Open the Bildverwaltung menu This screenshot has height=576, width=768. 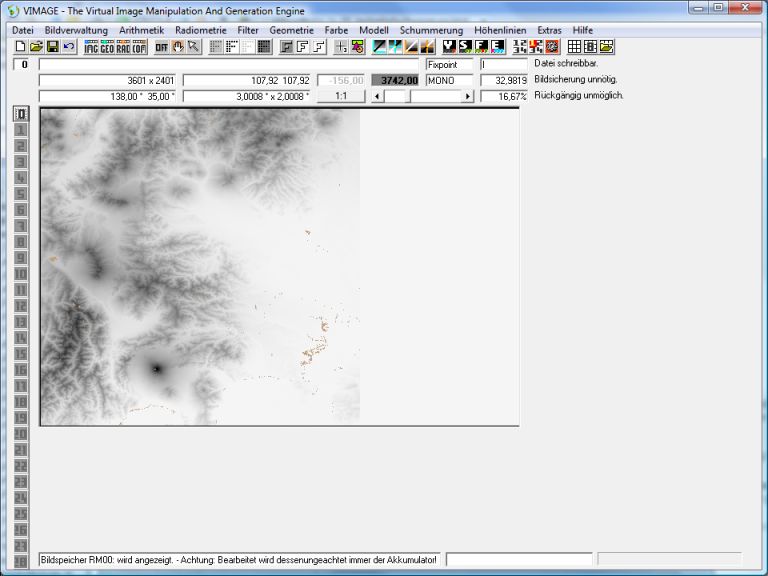click(76, 31)
